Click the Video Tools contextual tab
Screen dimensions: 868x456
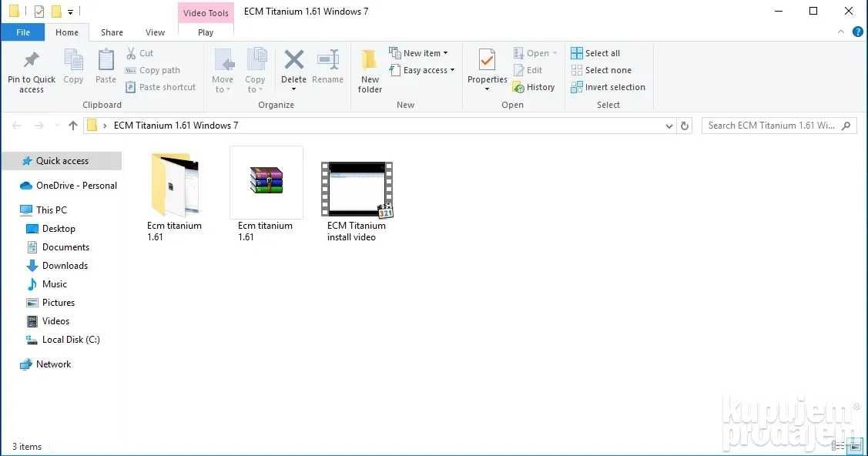(x=206, y=13)
